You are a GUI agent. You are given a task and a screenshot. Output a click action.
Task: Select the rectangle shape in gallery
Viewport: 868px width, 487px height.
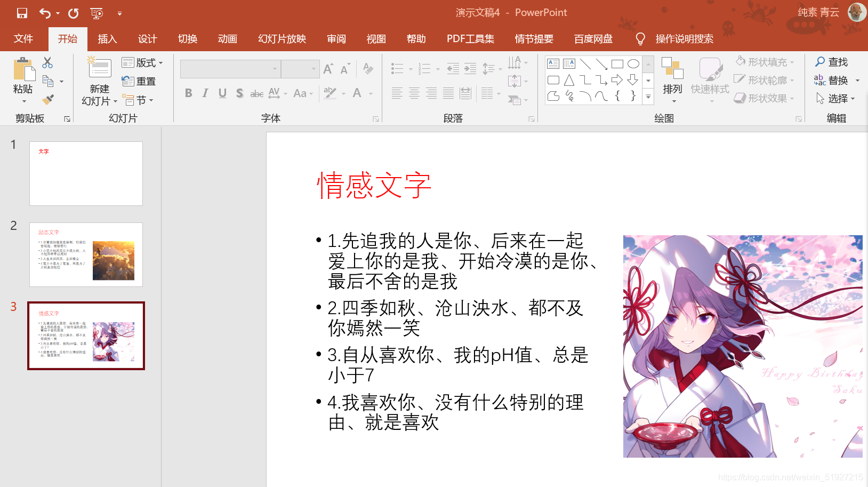click(617, 64)
